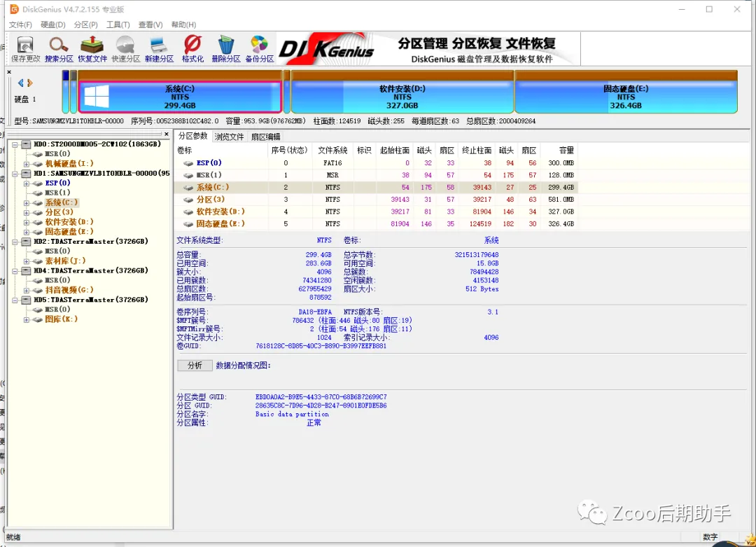This screenshot has height=547, width=756.
Task: Click the Quick Partition (快速分区) icon
Action: (x=125, y=49)
